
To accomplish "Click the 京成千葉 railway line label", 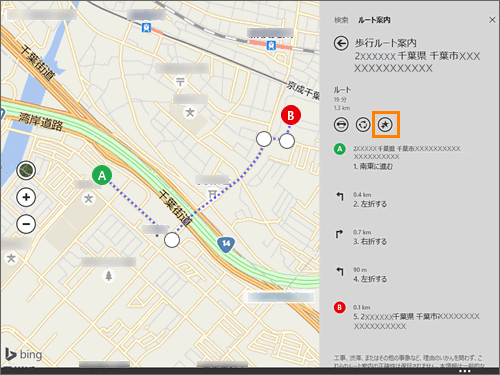I will point(303,91).
